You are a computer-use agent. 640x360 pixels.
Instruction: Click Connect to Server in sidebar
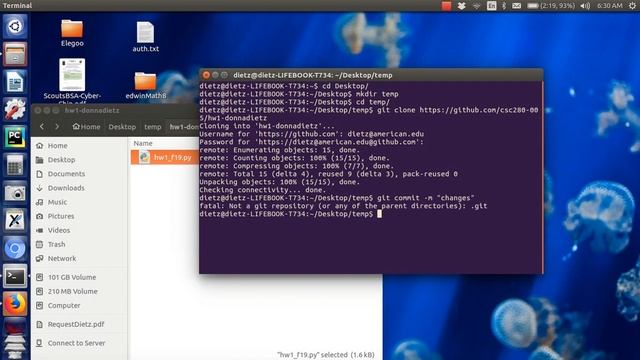80,343
